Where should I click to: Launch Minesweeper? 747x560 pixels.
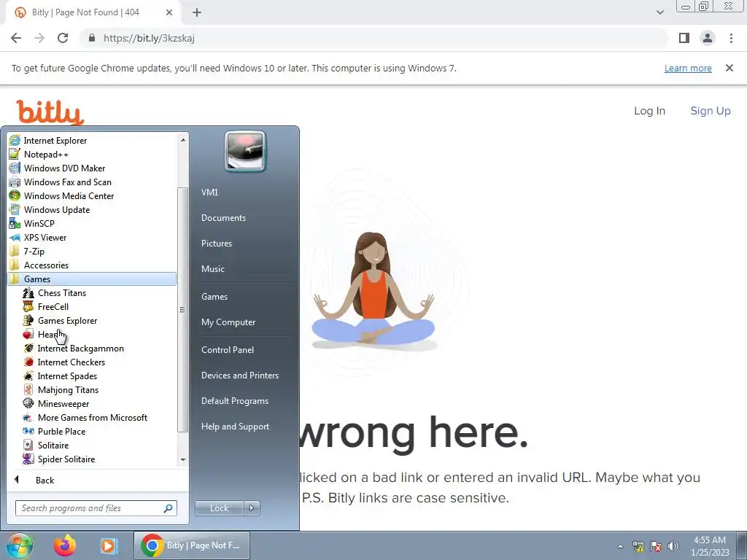[x=63, y=403]
